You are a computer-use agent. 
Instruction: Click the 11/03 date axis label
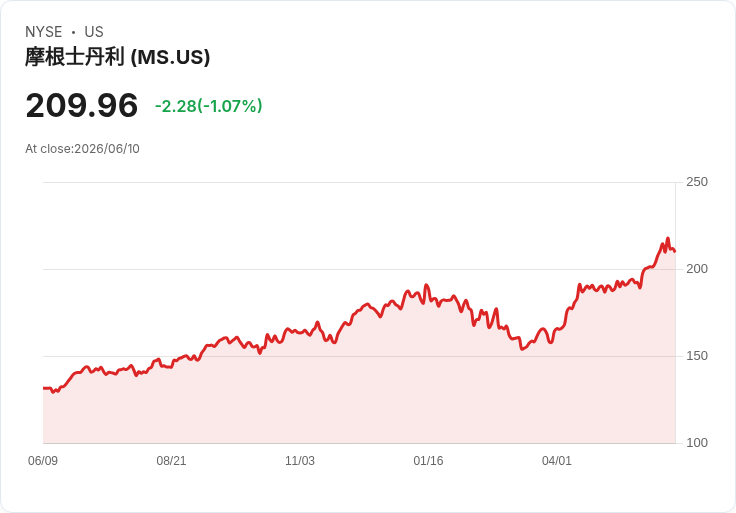pos(300,461)
